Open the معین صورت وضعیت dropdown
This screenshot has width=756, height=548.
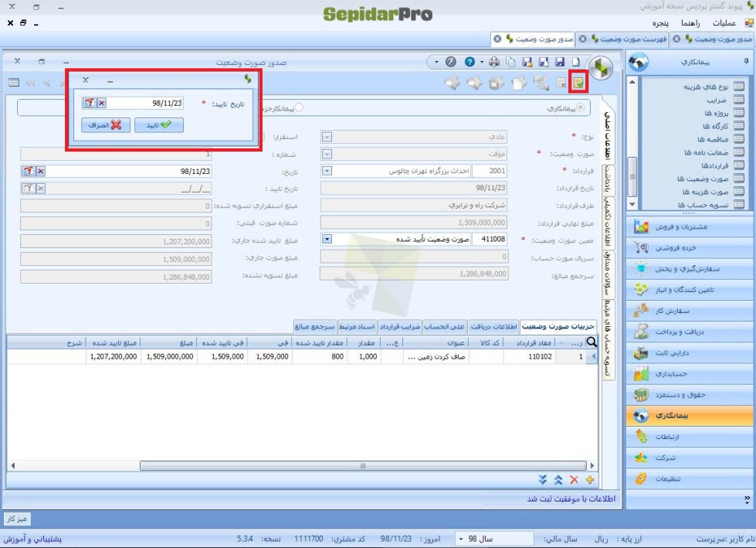[x=327, y=240]
